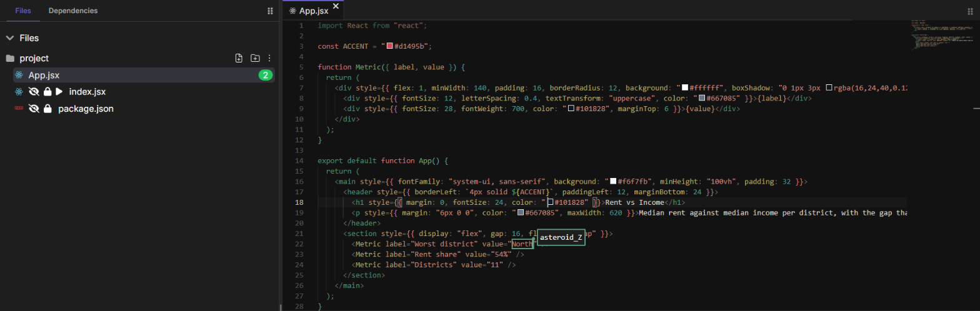
Task: Click the closing </section> tag on line 25
Action: [x=364, y=275]
